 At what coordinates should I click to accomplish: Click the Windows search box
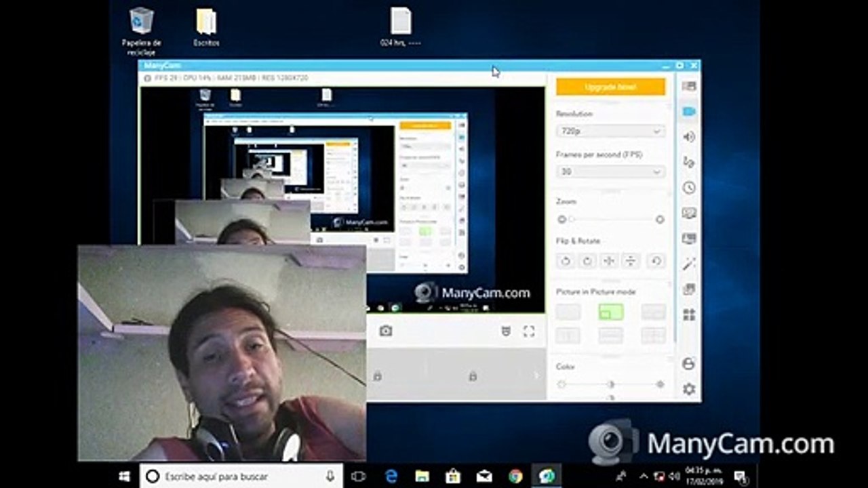tap(241, 476)
